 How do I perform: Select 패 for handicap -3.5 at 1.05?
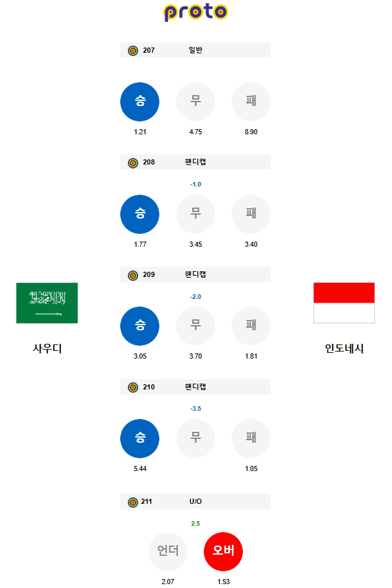point(251,438)
